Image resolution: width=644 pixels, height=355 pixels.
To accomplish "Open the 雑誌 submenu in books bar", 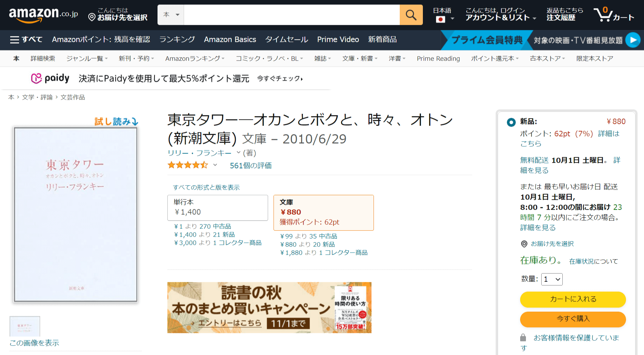I will click(x=322, y=59).
